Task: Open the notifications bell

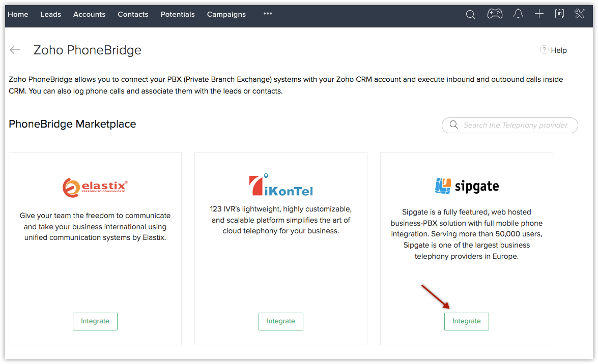Action: [x=518, y=14]
